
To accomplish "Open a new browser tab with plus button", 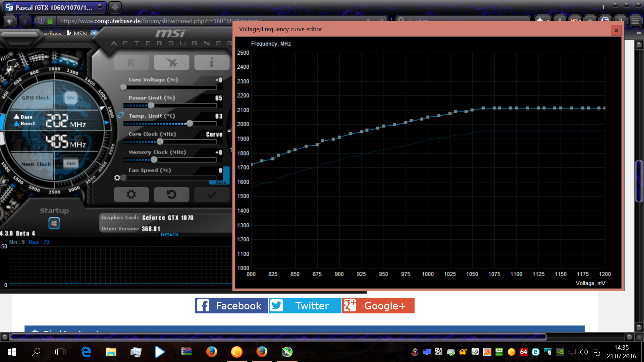I will 115,7.
